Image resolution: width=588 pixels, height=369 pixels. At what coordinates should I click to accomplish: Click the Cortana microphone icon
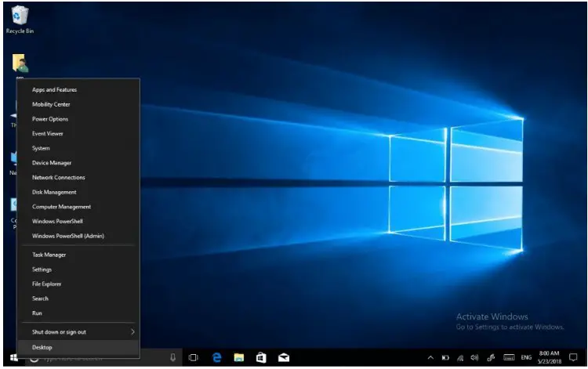[x=172, y=358]
